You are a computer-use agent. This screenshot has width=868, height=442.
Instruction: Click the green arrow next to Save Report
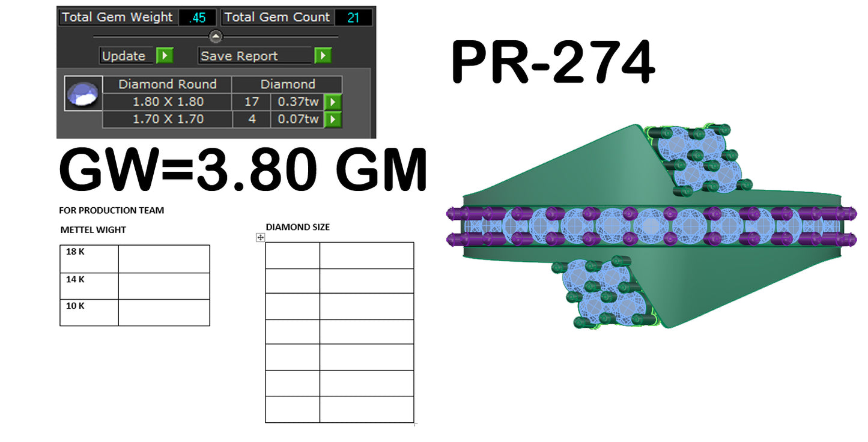click(x=323, y=56)
